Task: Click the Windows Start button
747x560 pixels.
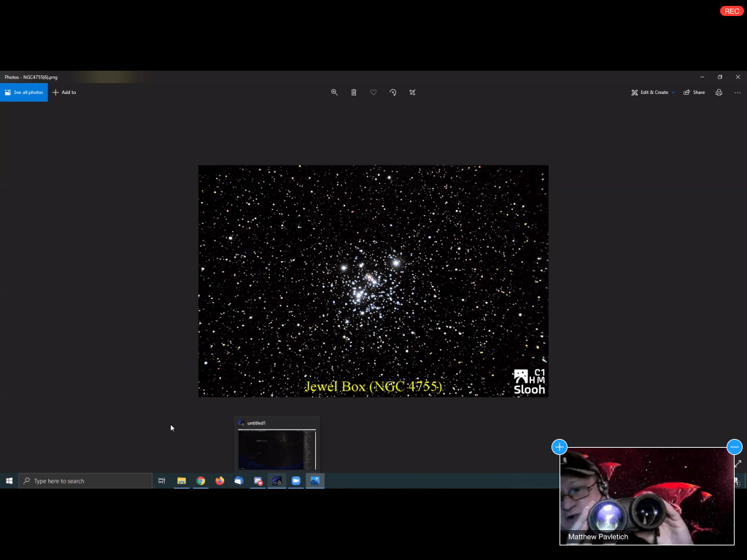Action: pyautogui.click(x=9, y=481)
